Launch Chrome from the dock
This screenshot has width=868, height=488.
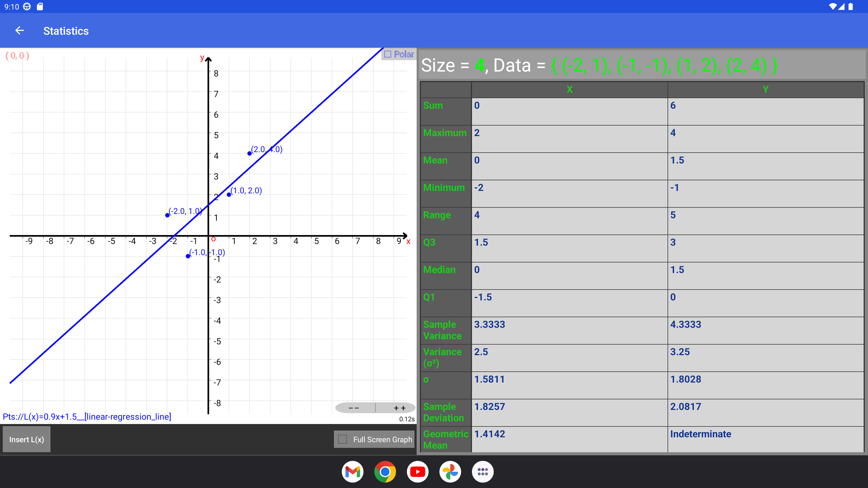coord(385,471)
